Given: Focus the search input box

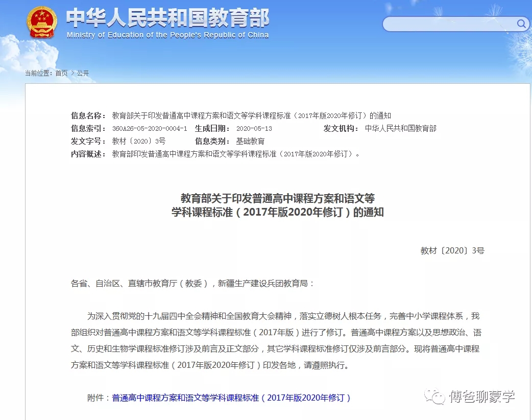Looking at the screenshot, I should click(449, 24).
